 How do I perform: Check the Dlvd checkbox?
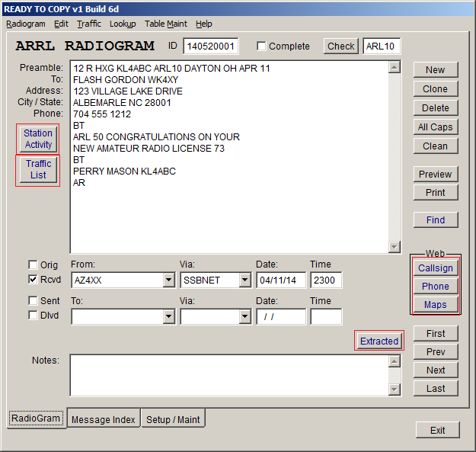click(x=33, y=315)
